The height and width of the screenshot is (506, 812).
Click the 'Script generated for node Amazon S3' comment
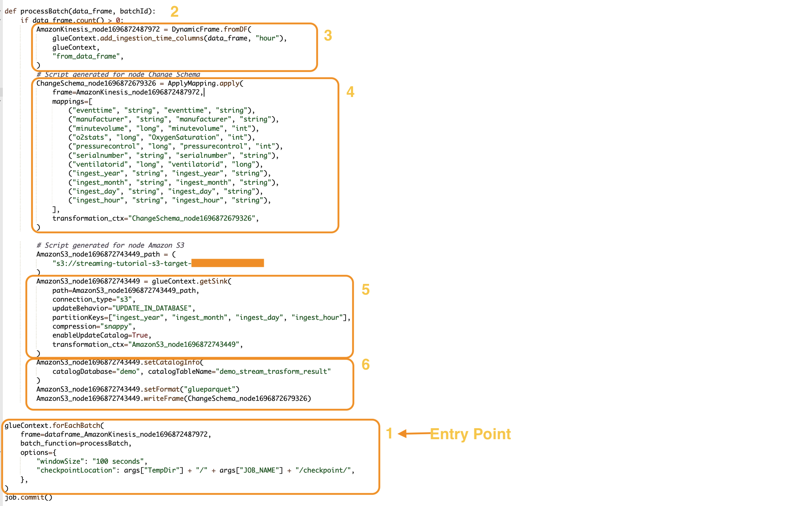tap(110, 245)
